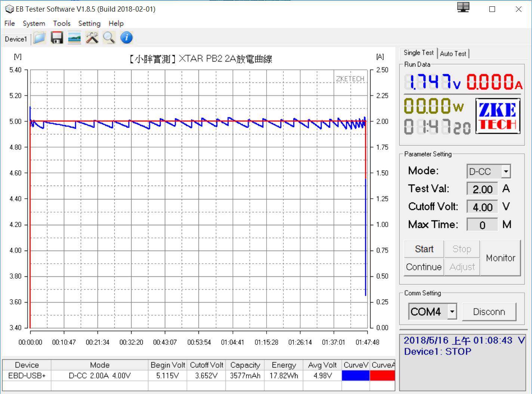Click the 3.652V cutoff volt cell

206,375
